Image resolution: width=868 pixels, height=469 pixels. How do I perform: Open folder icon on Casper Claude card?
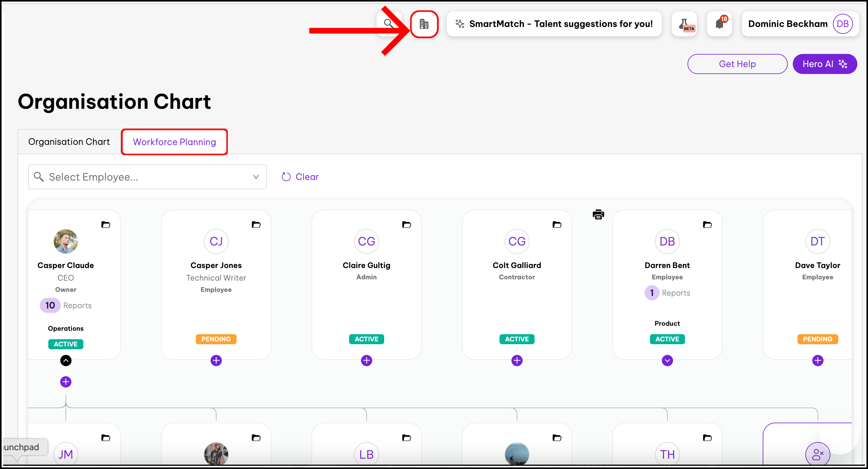point(106,224)
